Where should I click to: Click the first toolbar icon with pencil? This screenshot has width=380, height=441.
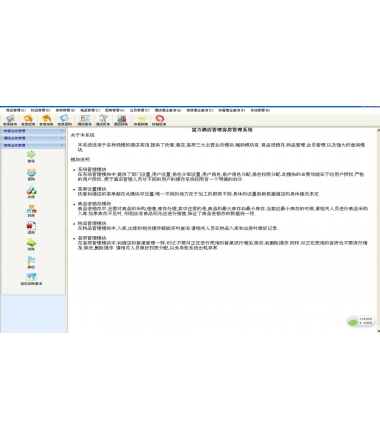coord(10,118)
